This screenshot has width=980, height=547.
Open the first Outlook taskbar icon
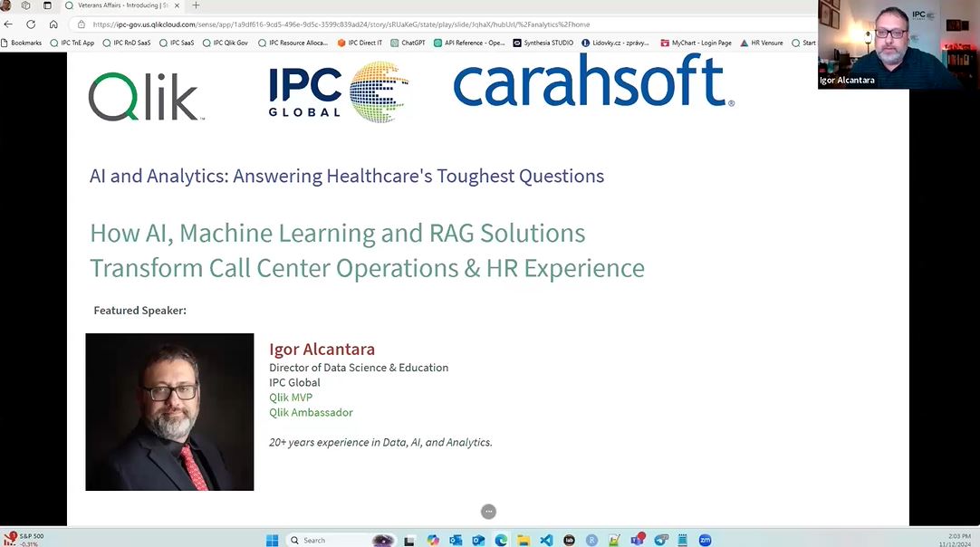pos(456,540)
